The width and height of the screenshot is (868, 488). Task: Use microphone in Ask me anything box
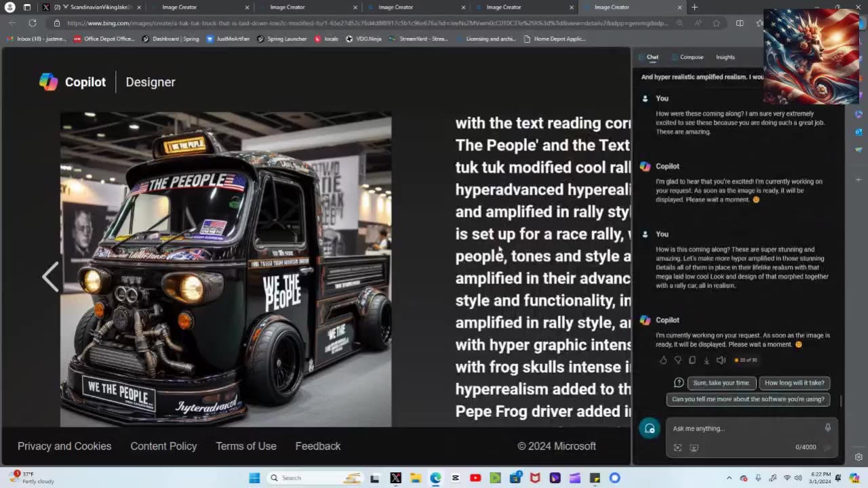tap(827, 428)
